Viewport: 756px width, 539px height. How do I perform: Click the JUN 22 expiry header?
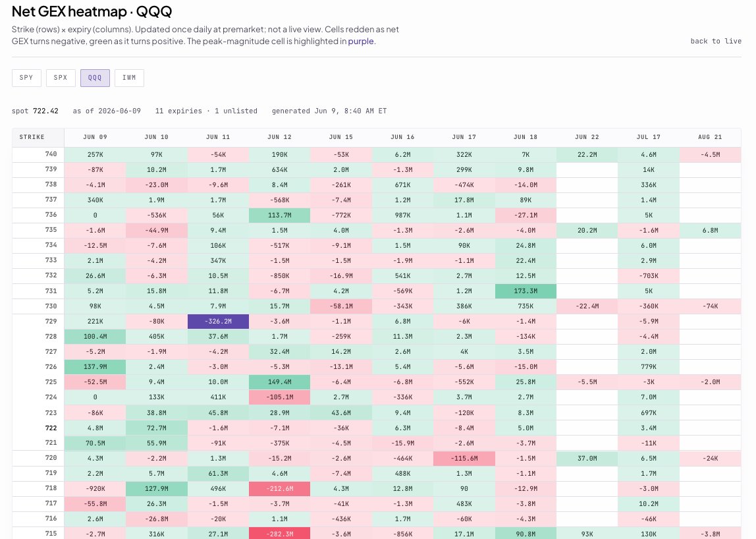tap(587, 137)
